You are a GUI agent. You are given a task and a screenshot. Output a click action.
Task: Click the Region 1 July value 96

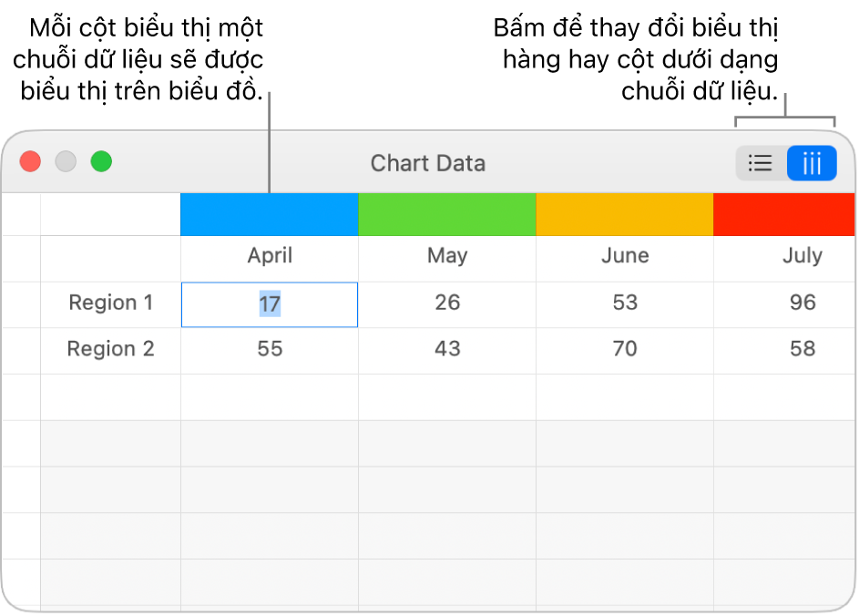pos(802,303)
